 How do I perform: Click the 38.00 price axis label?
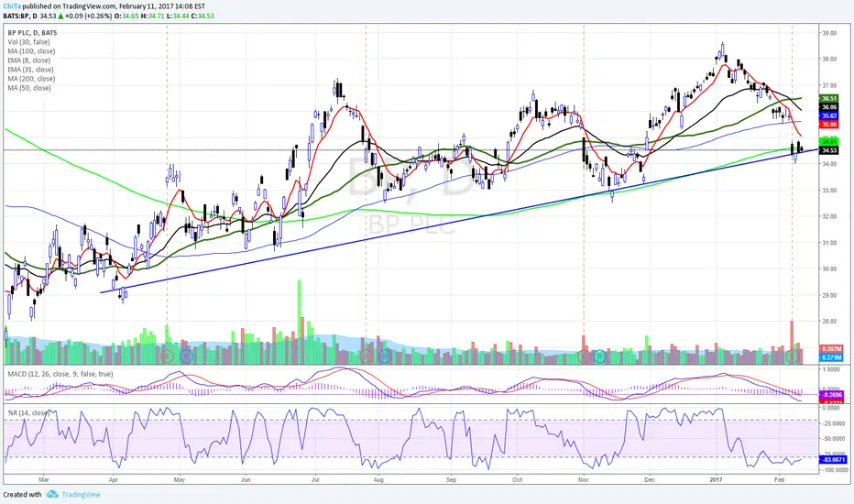tap(829, 60)
